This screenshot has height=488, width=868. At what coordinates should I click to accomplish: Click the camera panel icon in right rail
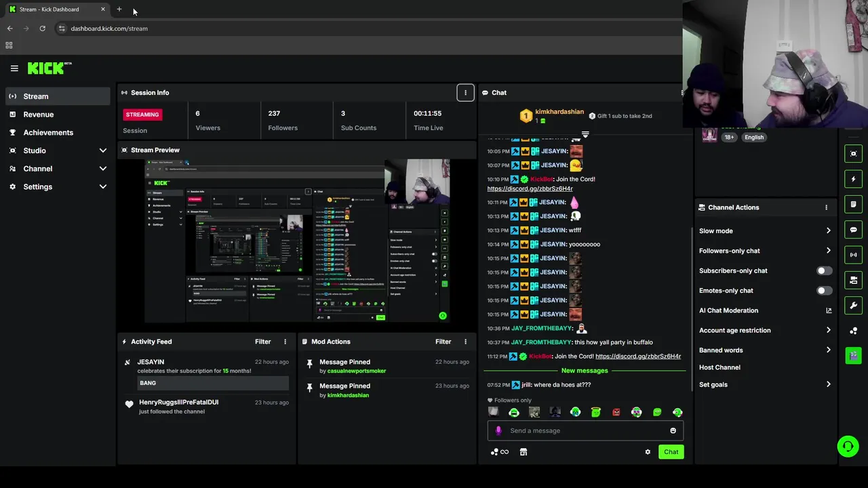tap(853, 280)
